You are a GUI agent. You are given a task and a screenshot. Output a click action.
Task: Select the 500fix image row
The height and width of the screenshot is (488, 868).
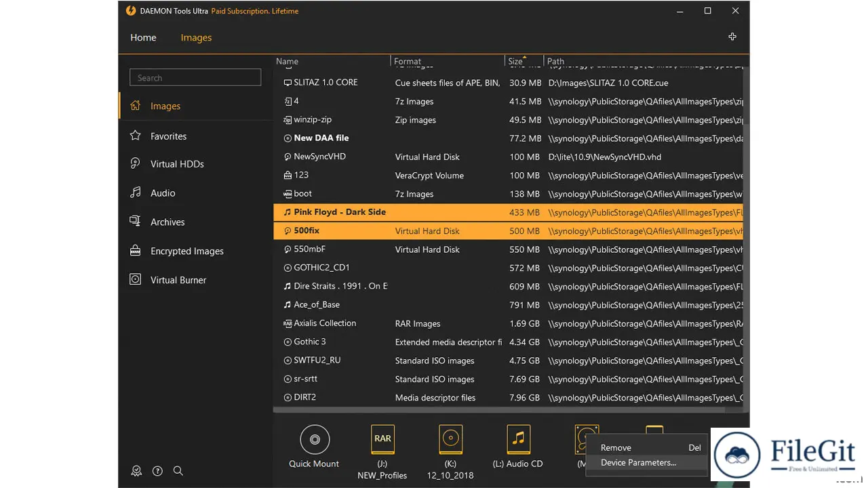(x=508, y=231)
